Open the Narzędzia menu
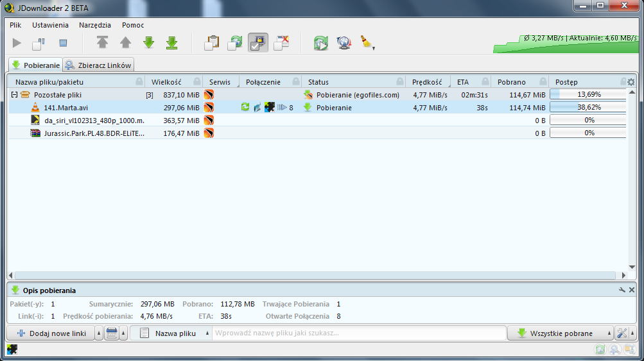This screenshot has width=644, height=361. coord(95,25)
